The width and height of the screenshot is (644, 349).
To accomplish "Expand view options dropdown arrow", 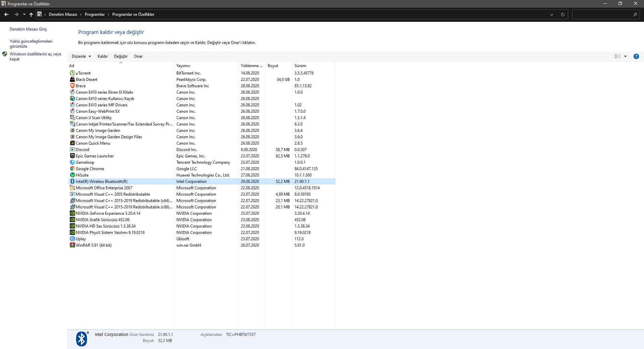I will pos(625,56).
